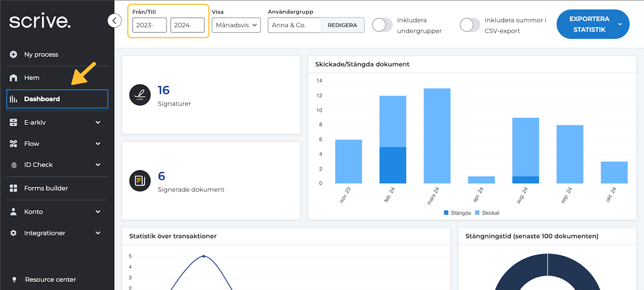
Task: Enable Inkludera undergrupper toggle
Action: tap(382, 25)
